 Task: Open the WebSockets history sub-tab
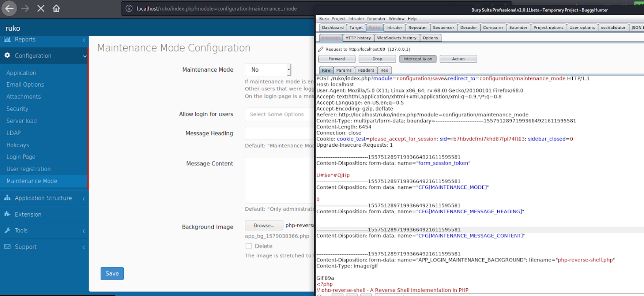397,38
